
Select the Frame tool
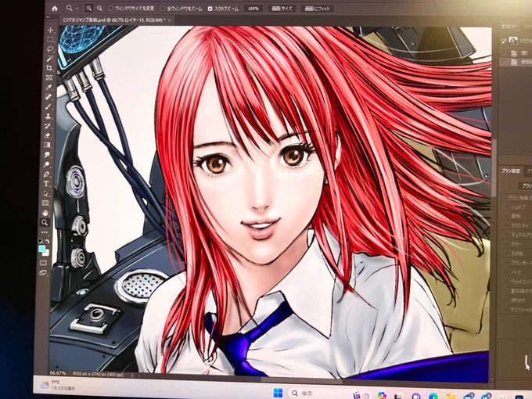pos(49,77)
